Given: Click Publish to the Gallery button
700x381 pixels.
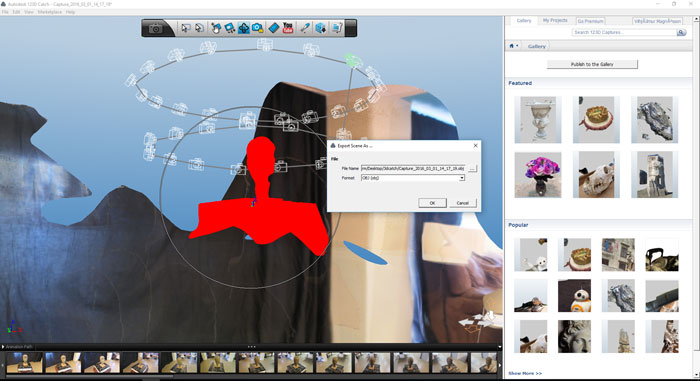Looking at the screenshot, I should coord(592,64).
